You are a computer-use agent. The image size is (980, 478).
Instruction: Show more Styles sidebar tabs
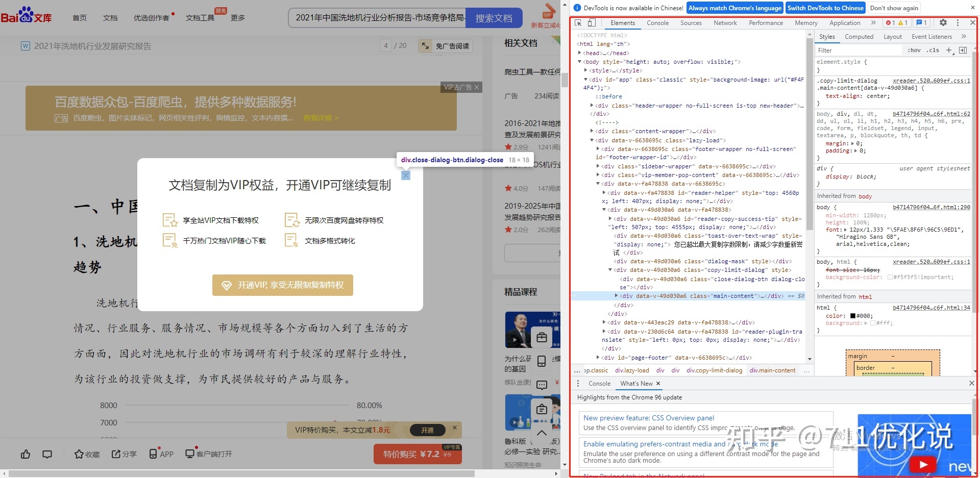(x=964, y=37)
